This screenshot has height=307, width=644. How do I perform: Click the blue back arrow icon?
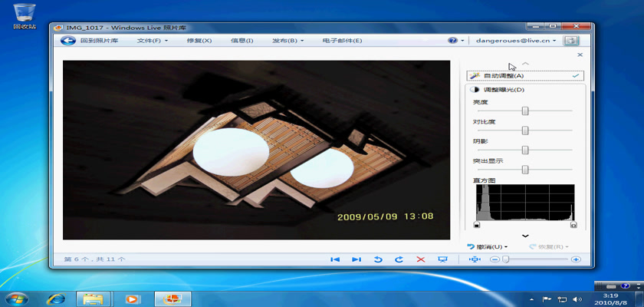tap(67, 40)
